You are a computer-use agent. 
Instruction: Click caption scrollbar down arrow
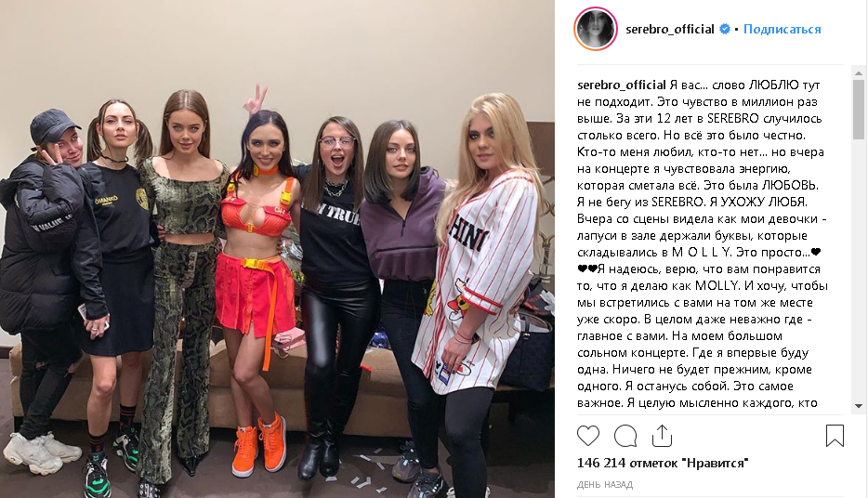pos(859,406)
